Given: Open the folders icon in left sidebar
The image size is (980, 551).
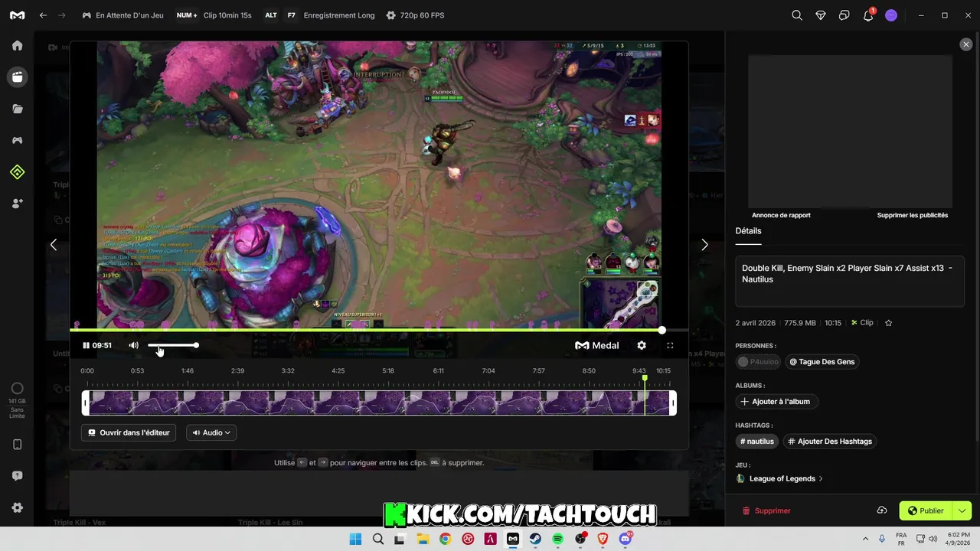Looking at the screenshot, I should pyautogui.click(x=17, y=109).
